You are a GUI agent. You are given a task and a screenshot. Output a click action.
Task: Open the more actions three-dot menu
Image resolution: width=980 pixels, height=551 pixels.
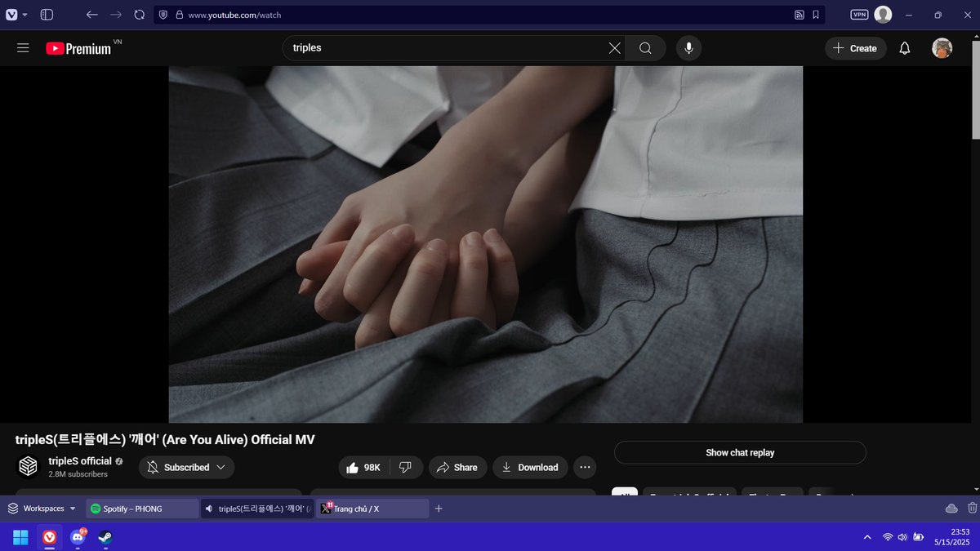[585, 467]
